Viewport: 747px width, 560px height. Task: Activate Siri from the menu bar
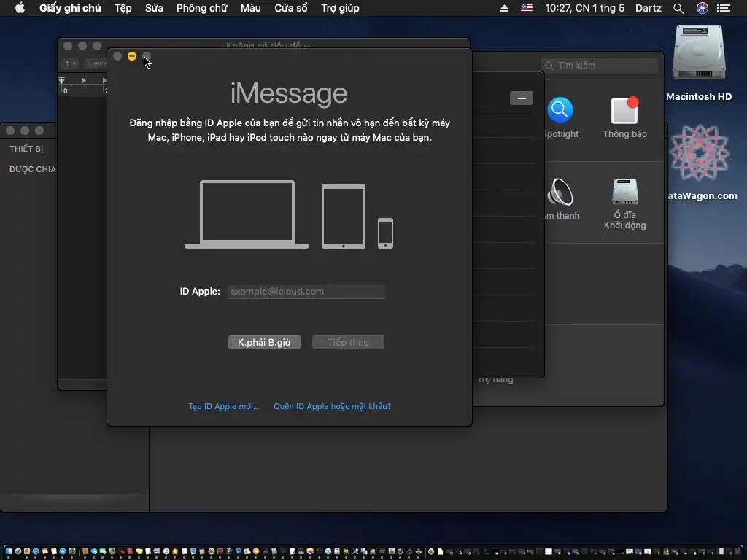[703, 8]
